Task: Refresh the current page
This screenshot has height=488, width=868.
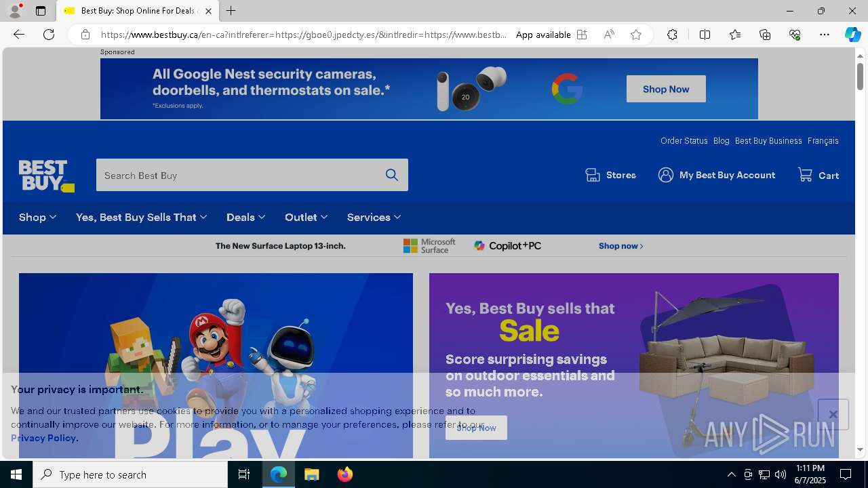Action: pyautogui.click(x=49, y=35)
